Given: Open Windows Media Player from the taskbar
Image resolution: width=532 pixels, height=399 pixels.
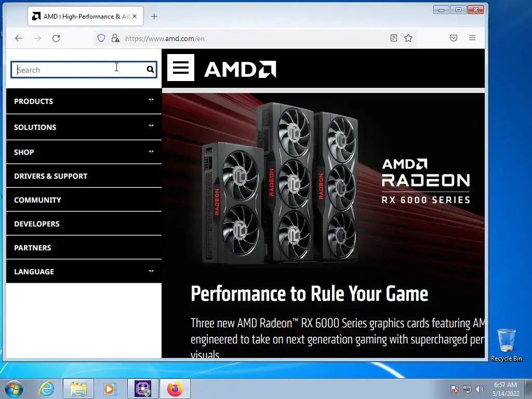Looking at the screenshot, I should (x=110, y=389).
